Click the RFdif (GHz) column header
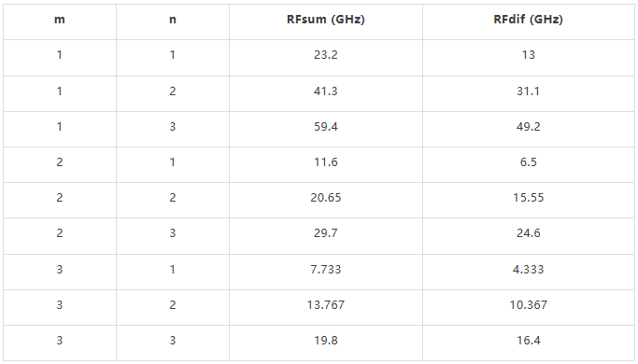638x364 pixels. [x=528, y=19]
